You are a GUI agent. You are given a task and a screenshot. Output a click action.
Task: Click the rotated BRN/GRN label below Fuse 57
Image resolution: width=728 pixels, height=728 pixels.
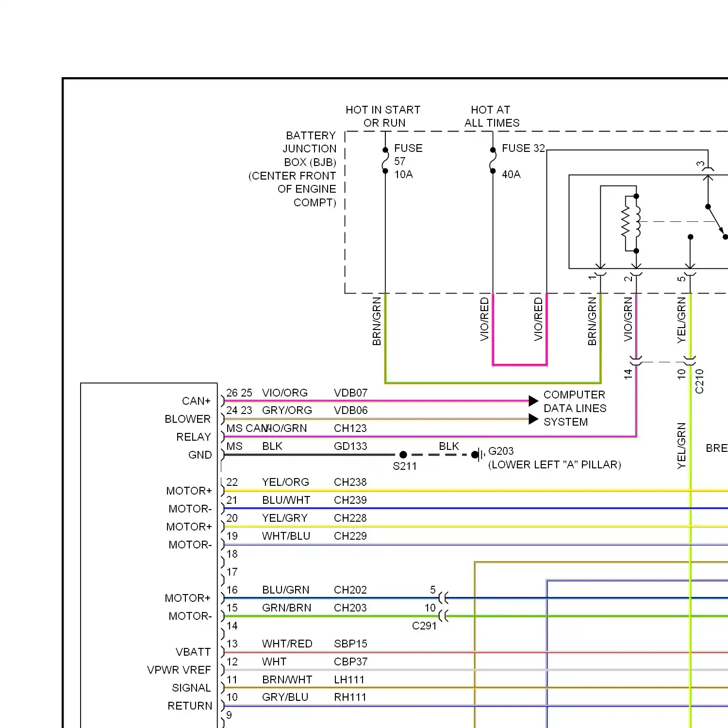pyautogui.click(x=377, y=321)
